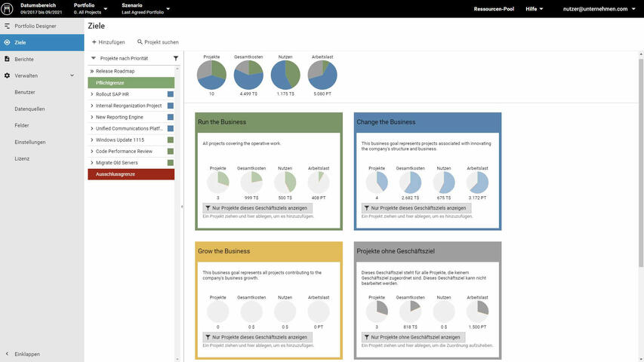The image size is (644, 362).
Task: Open the Szenario dropdown
Action: click(168, 9)
